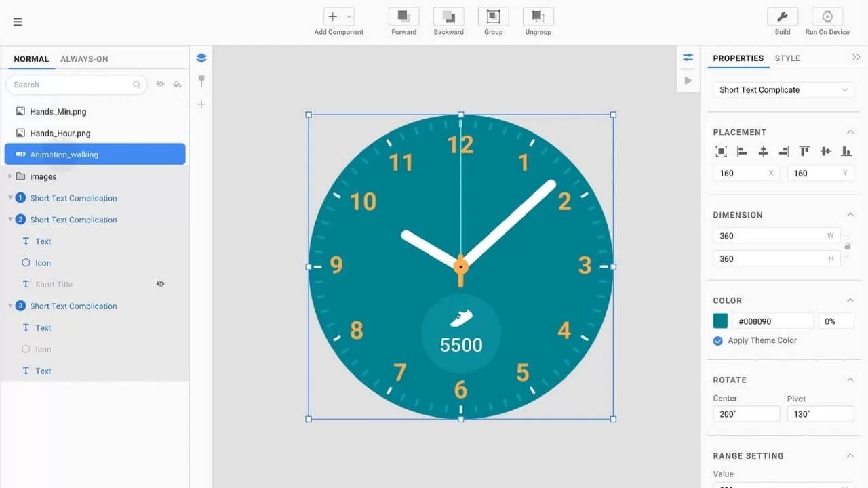Viewport: 868px width, 488px height.
Task: Select the center horizontally alignment icon
Action: coord(763,151)
